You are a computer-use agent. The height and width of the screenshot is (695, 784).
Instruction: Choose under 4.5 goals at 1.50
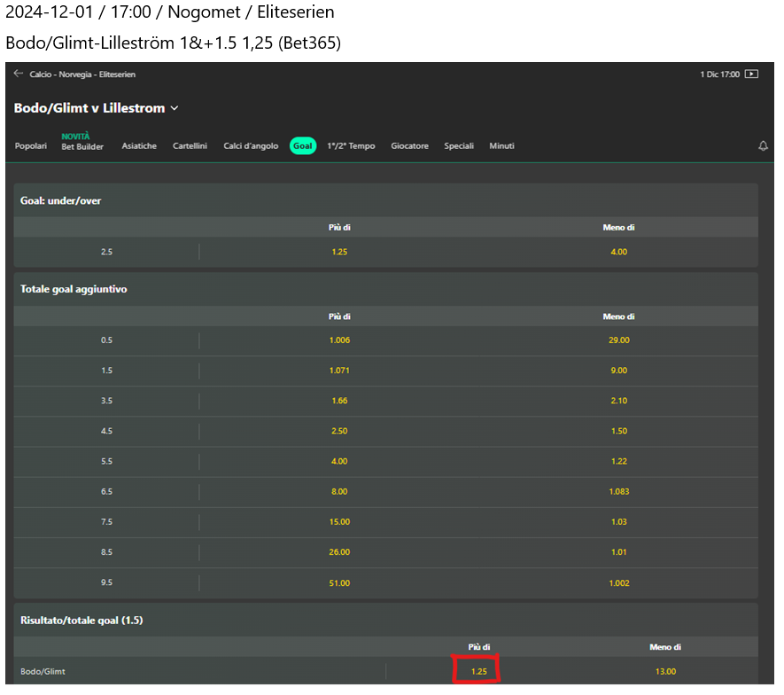[618, 431]
